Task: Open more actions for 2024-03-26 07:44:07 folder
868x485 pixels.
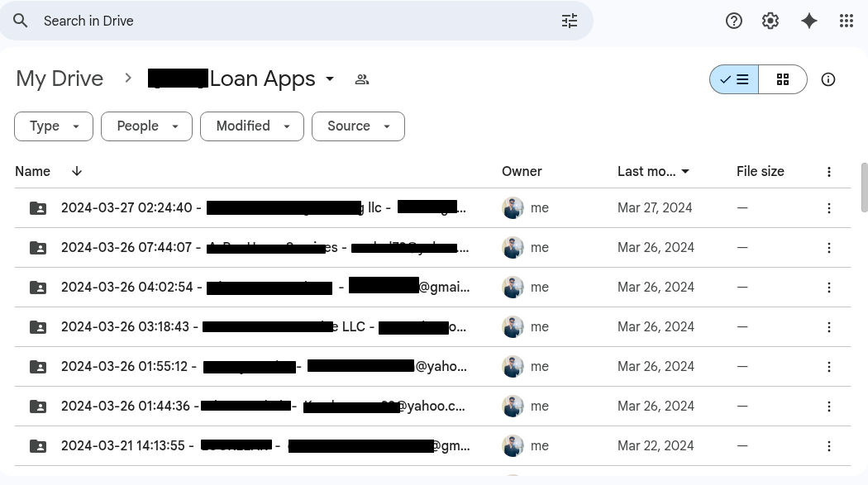Action: 828,248
